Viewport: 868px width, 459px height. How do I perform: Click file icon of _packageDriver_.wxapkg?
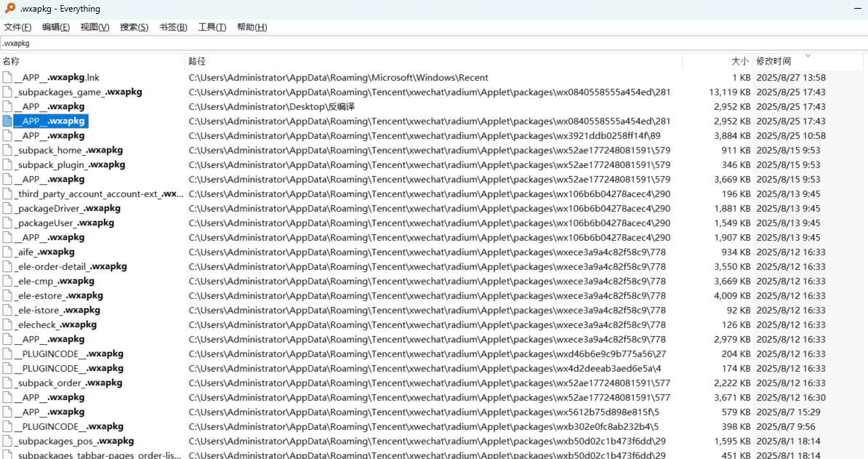(7, 209)
